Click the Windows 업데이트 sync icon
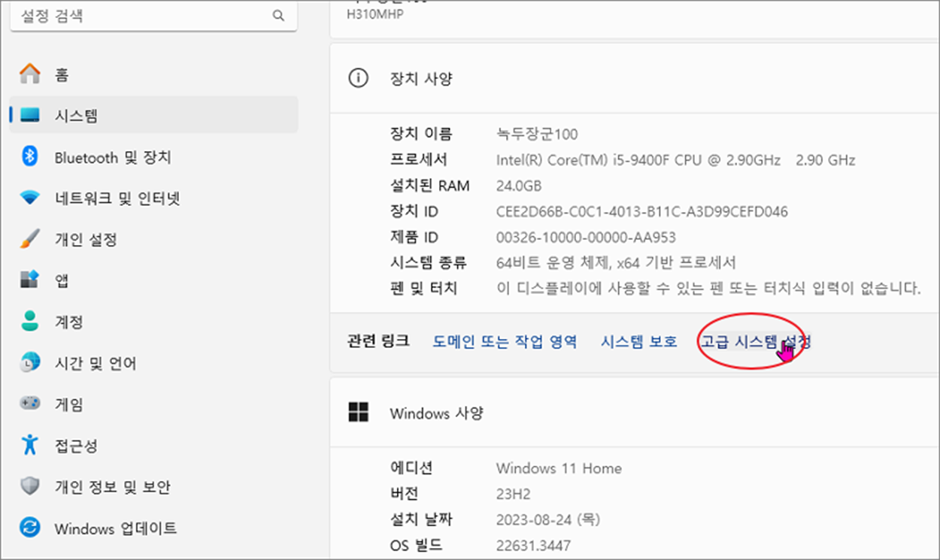Image resolution: width=940 pixels, height=560 pixels. (30, 528)
